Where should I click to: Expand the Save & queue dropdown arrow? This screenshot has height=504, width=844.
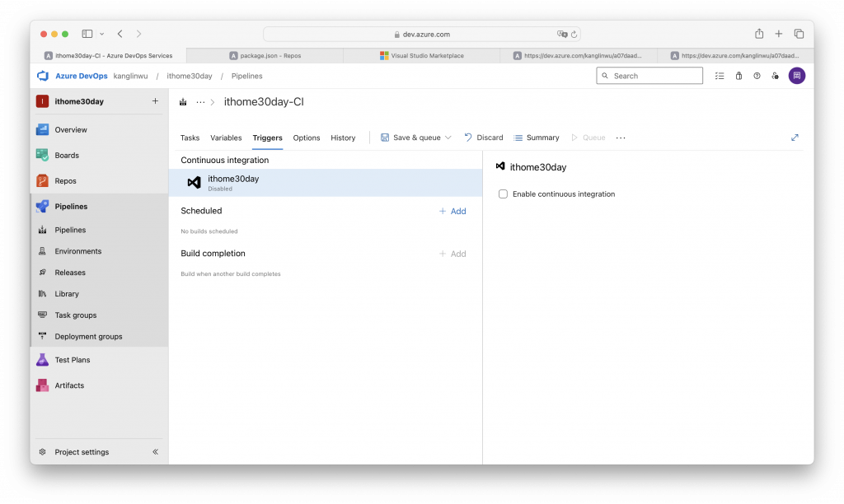click(x=448, y=138)
